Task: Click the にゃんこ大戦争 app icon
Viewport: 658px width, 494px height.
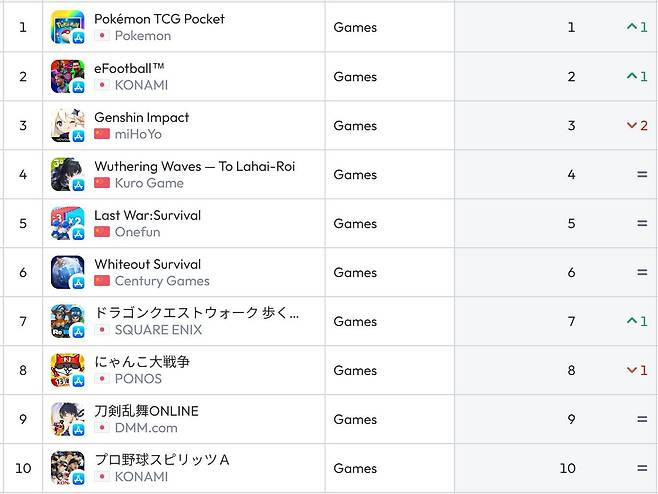Action: pos(67,370)
